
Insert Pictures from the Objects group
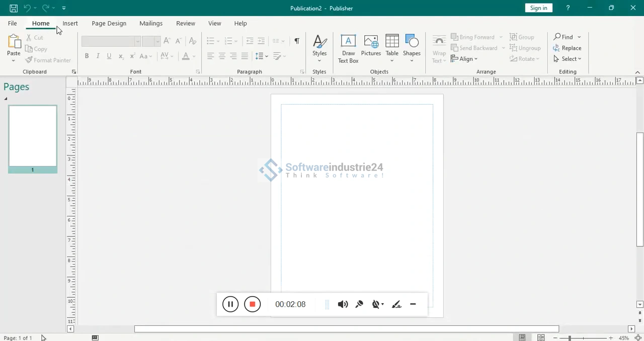(371, 46)
